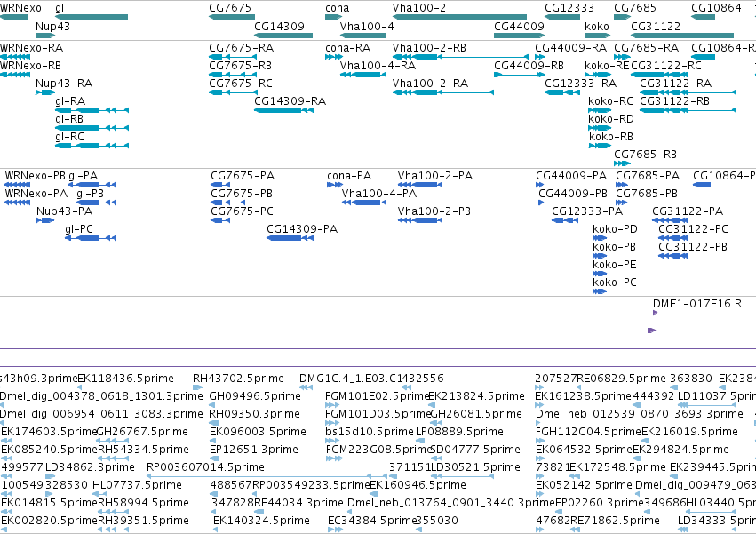The image size is (756, 534).
Task: Select the Vha100-4-RA transcript label
Action: pyautogui.click(x=378, y=66)
